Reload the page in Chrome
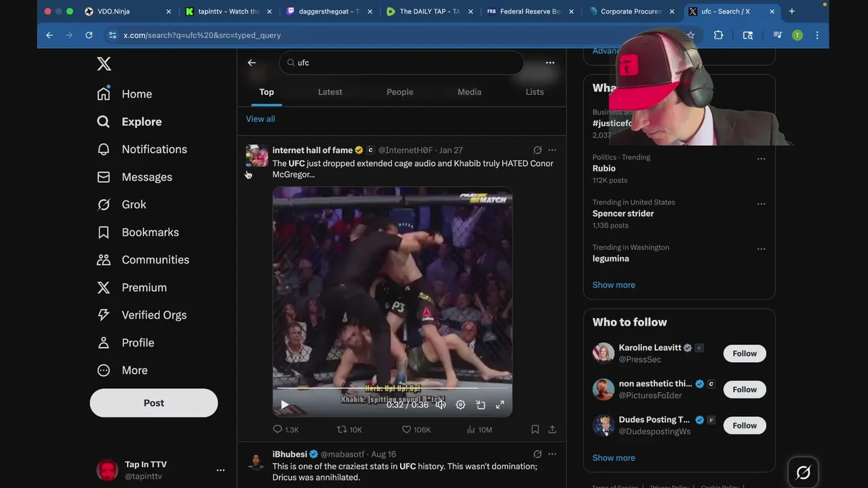 [89, 35]
